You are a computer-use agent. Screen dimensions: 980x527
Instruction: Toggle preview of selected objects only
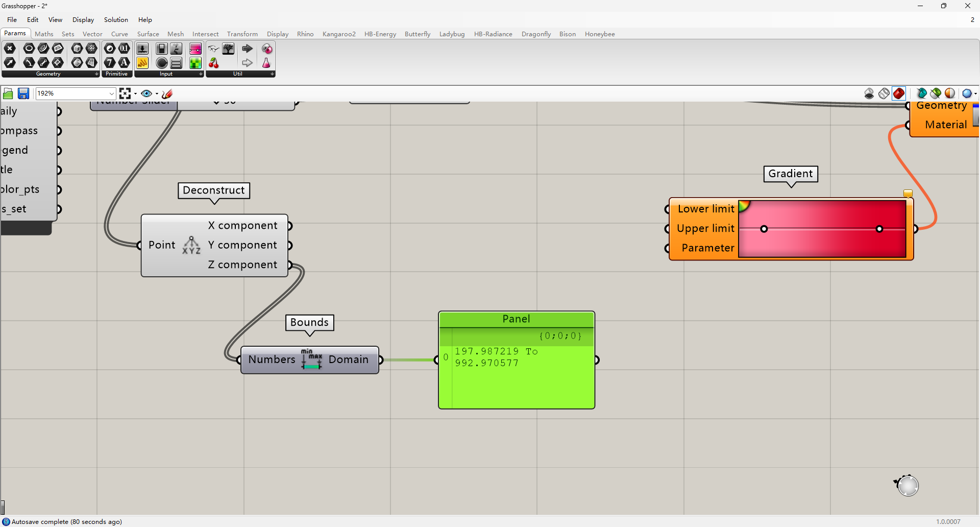point(922,93)
